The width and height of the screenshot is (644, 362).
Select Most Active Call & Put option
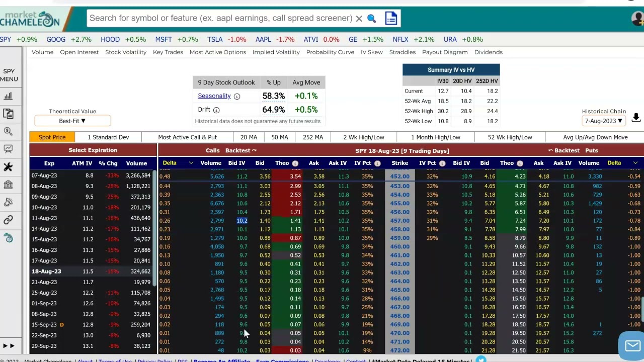click(188, 137)
